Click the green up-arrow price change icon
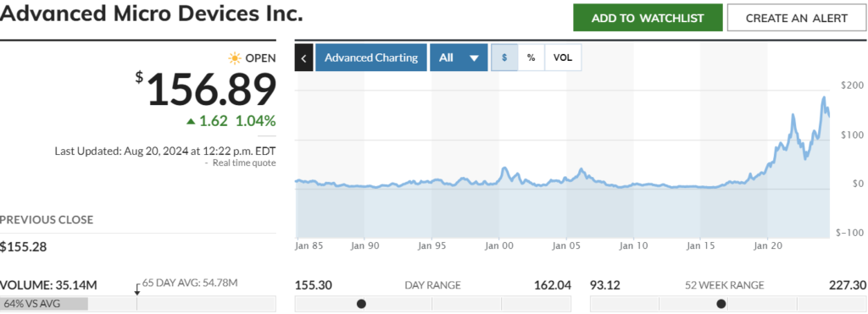Screen dimensions: 868x314 [191, 121]
